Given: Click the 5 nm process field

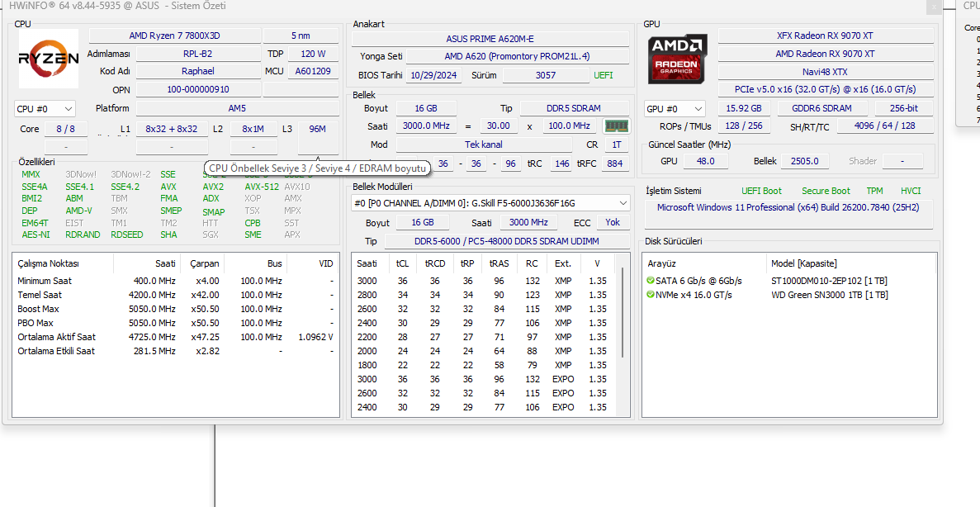Looking at the screenshot, I should click(301, 36).
